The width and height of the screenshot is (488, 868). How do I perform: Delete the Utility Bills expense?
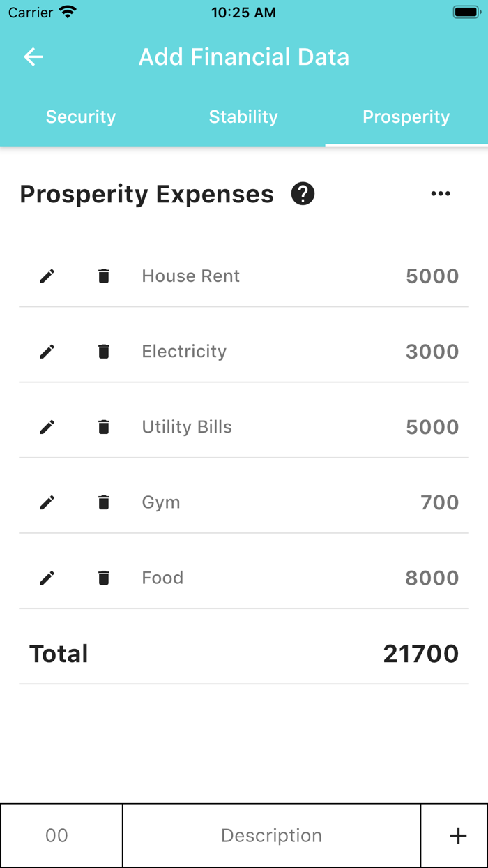[x=103, y=426]
